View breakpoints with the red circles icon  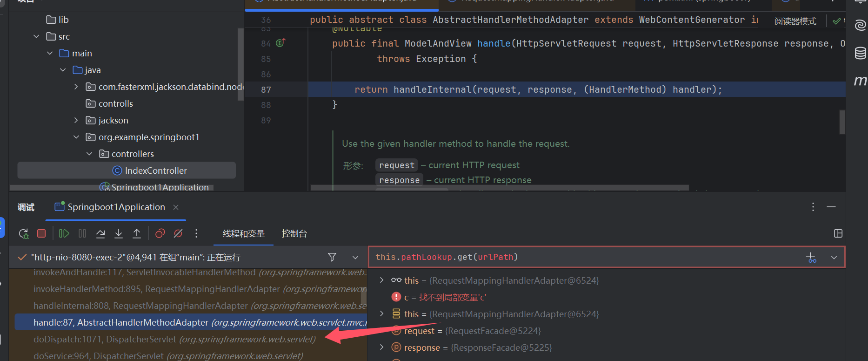160,233
